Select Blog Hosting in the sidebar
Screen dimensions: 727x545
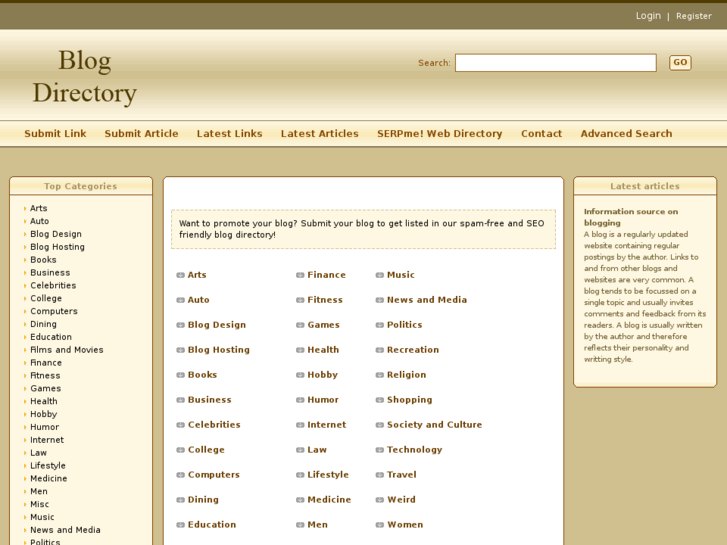pos(57,247)
